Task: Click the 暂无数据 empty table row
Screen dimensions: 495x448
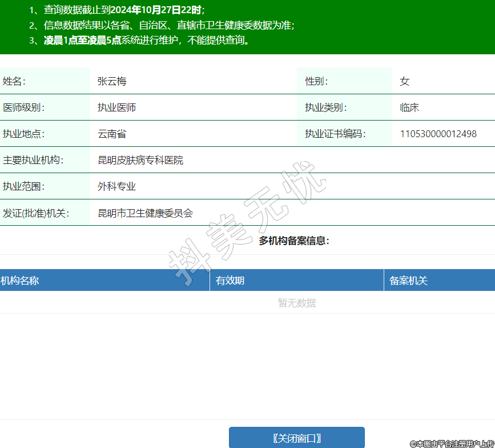Action: pyautogui.click(x=297, y=303)
